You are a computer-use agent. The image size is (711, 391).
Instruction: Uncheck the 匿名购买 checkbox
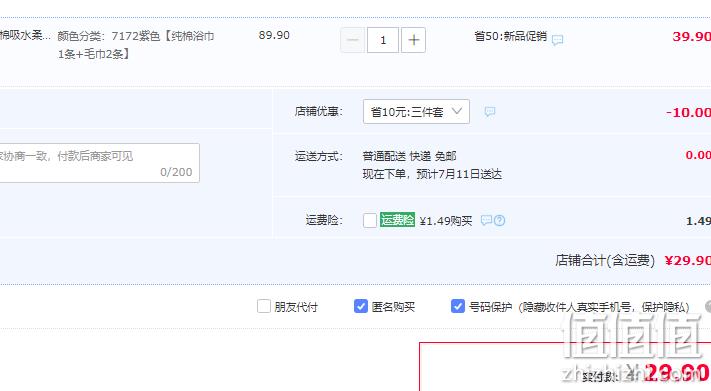coord(360,306)
